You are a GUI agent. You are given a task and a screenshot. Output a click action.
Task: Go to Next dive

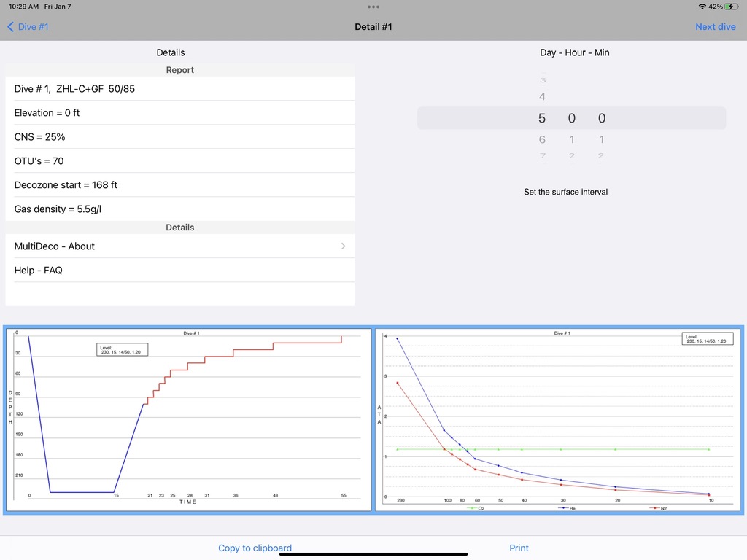click(x=715, y=27)
